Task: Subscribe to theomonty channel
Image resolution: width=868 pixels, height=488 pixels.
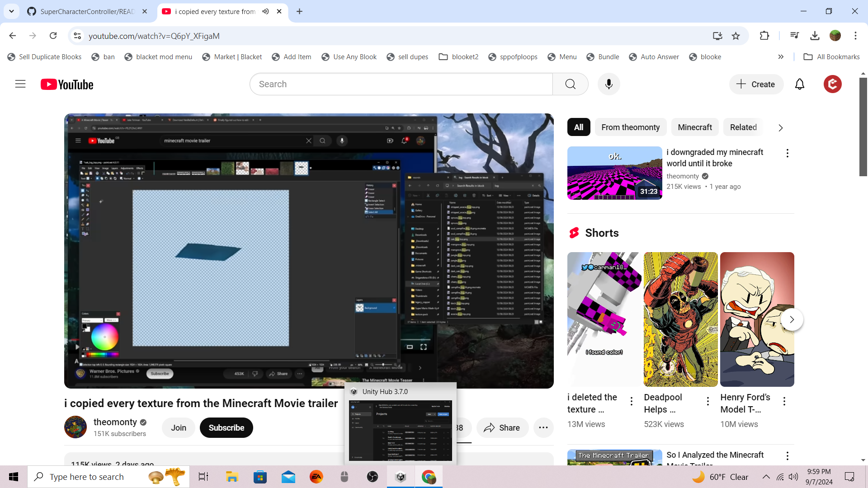Action: [x=226, y=427]
